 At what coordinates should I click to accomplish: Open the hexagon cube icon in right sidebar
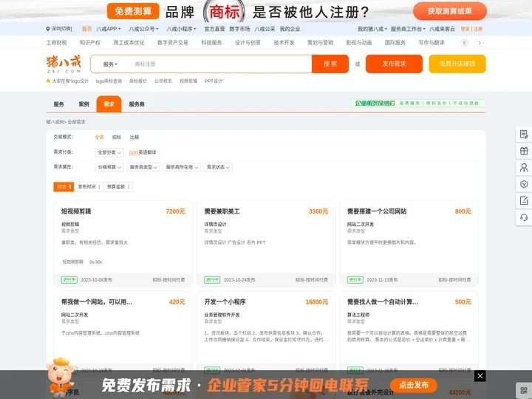(x=524, y=184)
